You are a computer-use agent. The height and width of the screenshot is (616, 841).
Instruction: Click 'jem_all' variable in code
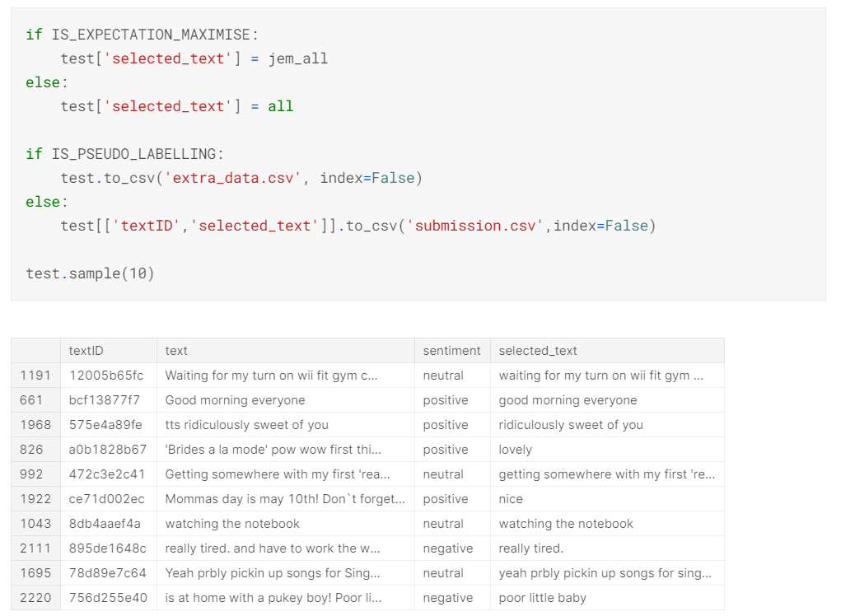click(297, 58)
